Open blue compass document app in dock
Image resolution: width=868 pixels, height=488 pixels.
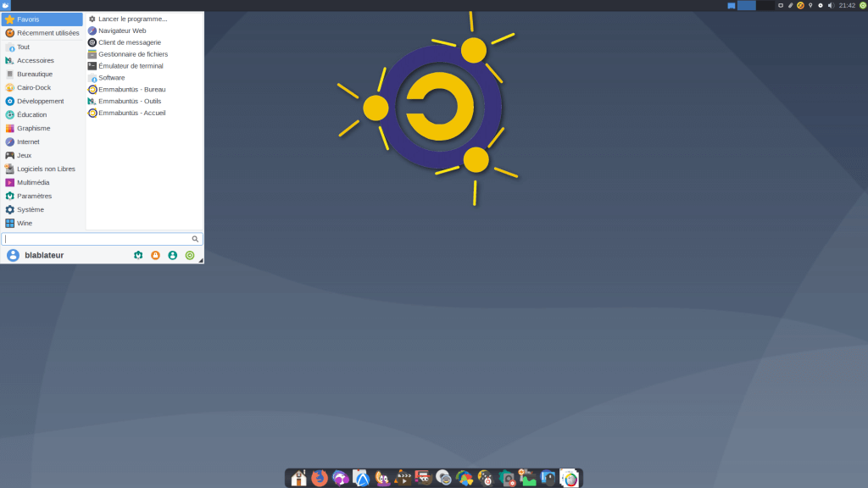[361, 478]
